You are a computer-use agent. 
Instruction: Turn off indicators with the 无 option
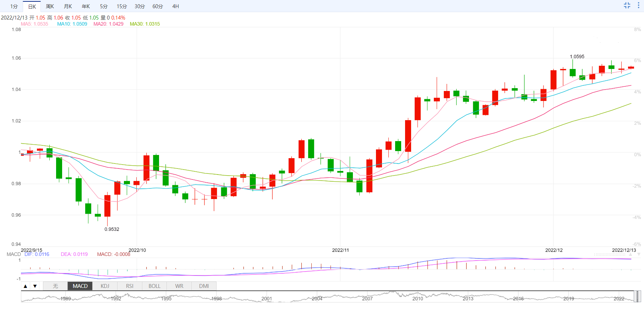[55, 286]
